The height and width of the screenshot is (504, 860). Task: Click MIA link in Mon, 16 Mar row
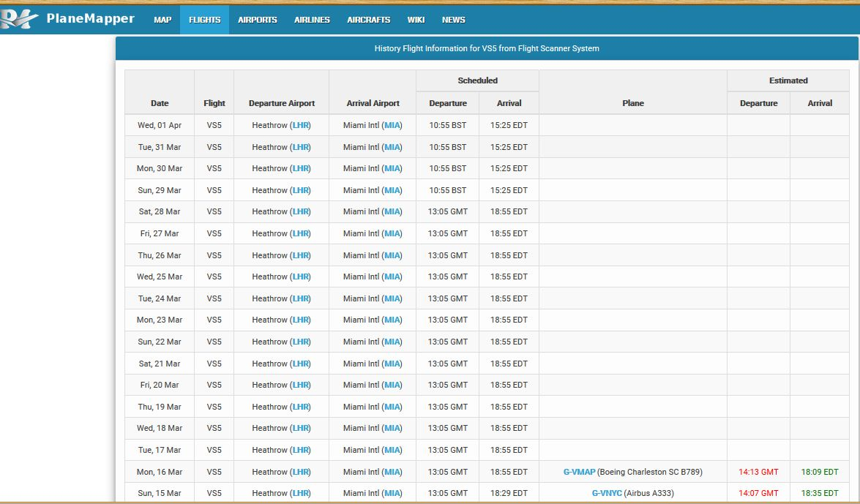click(x=392, y=472)
